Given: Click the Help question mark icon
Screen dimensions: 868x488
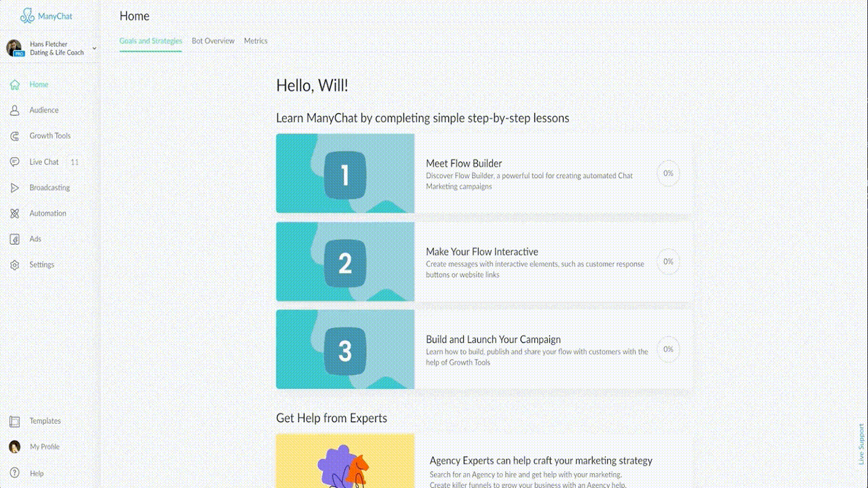Looking at the screenshot, I should [15, 474].
